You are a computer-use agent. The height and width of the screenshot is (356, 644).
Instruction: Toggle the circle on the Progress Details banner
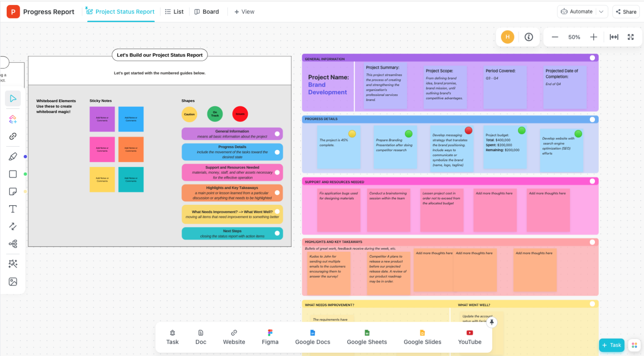592,119
